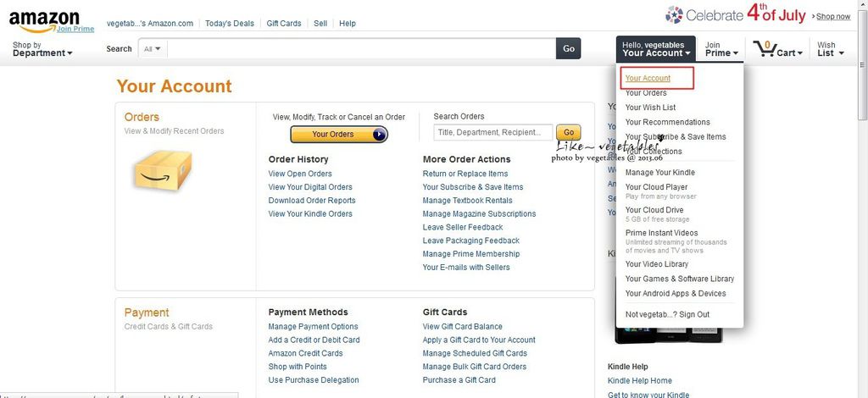Click Manage Bulk Gift Card Orders link
The image size is (868, 398).
tap(475, 367)
